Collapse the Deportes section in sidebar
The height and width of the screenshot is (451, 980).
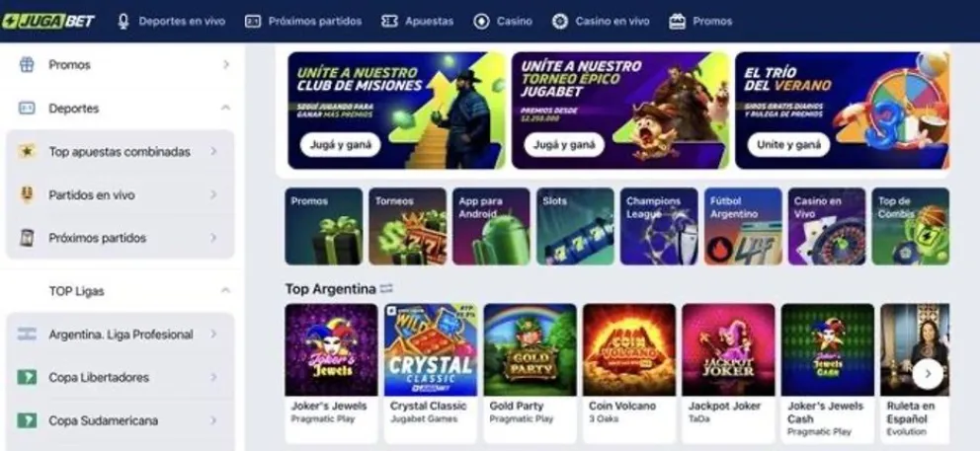(x=225, y=109)
